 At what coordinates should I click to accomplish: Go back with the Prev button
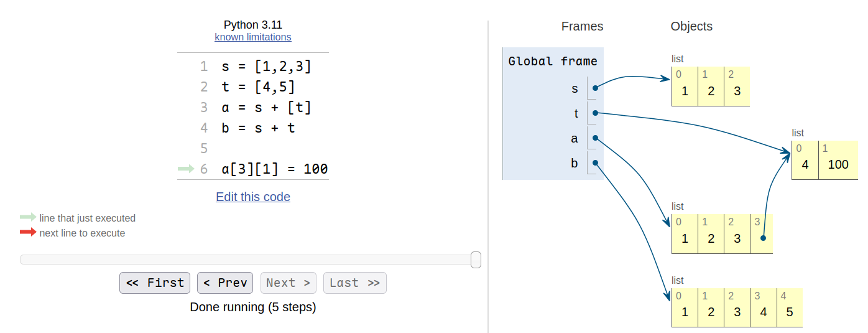pyautogui.click(x=225, y=283)
